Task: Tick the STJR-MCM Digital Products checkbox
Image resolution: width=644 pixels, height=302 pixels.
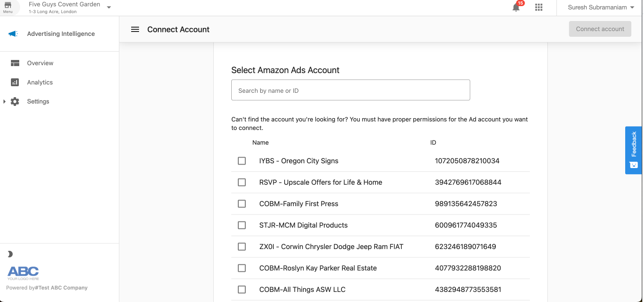Action: pos(242,225)
